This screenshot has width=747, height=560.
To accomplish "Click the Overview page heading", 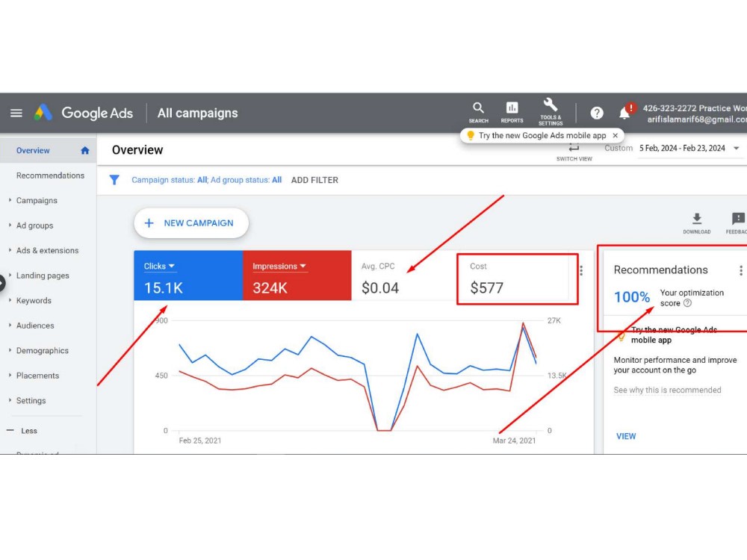I will [137, 150].
